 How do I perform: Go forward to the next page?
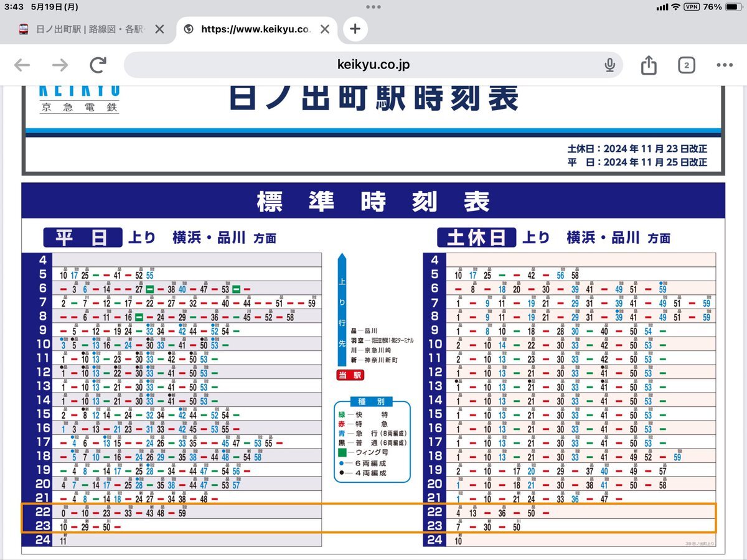60,65
